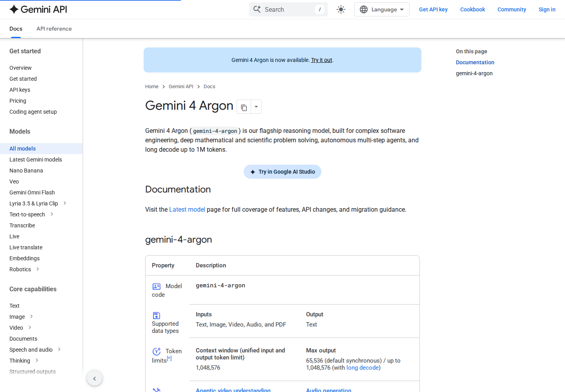This screenshot has height=392, width=565.
Task: Click the Token limits icon
Action: (157, 351)
